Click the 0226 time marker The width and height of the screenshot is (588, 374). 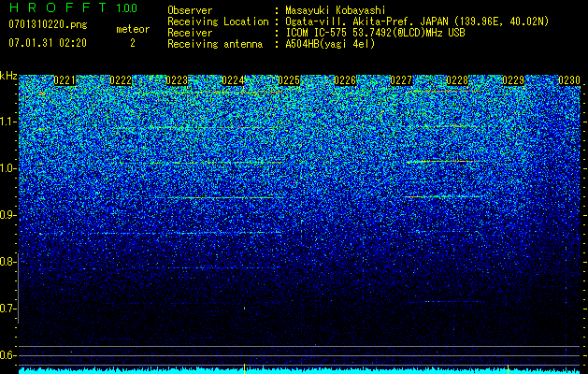345,80
